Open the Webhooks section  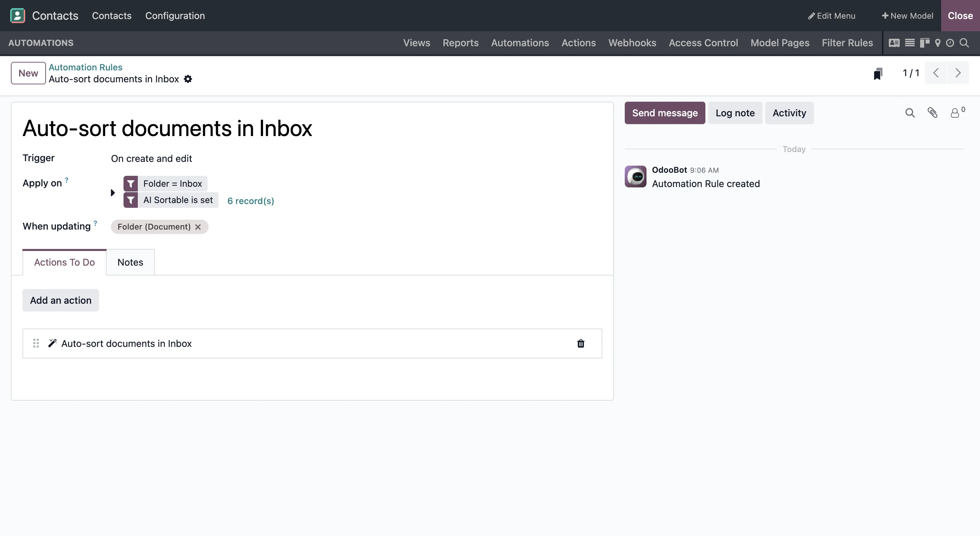[632, 43]
